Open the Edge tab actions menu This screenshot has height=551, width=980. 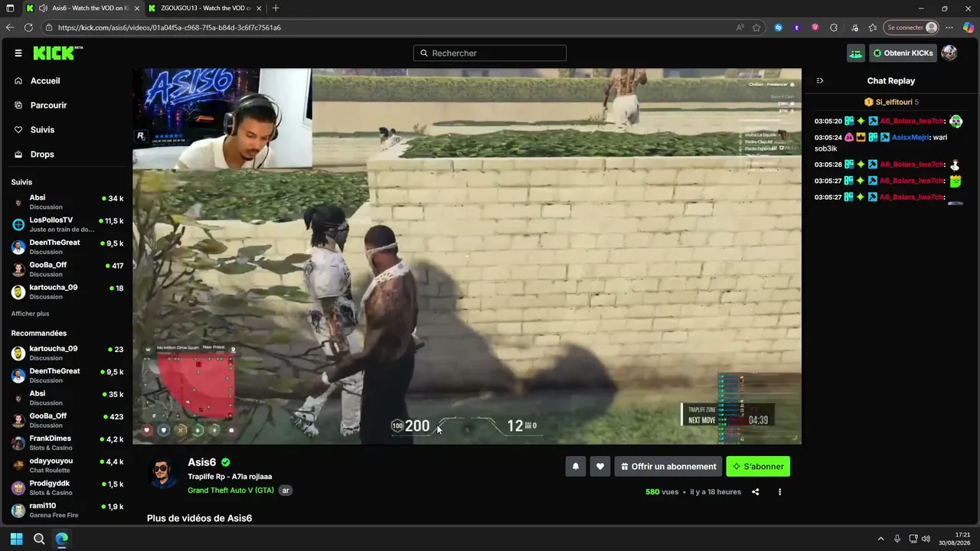(10, 8)
